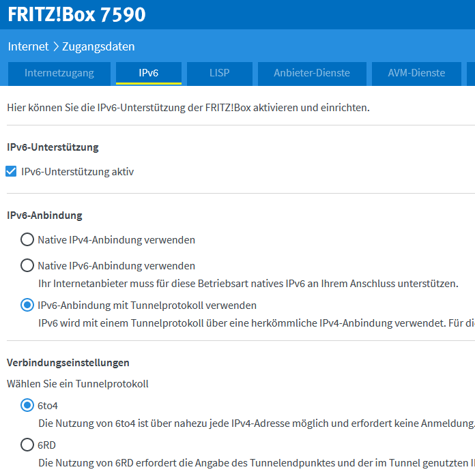Select the IPv6 tab
The height and width of the screenshot is (476, 475).
[148, 73]
